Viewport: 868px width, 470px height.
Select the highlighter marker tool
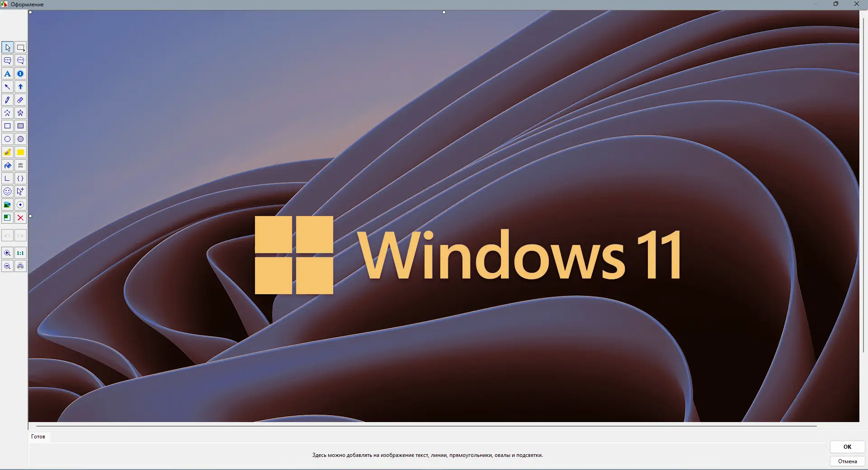coord(7,152)
